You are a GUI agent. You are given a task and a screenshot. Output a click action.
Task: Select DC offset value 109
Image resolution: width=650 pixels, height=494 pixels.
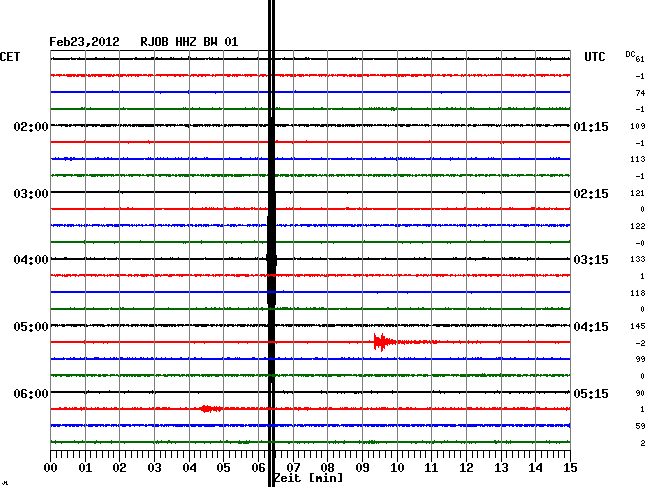pos(638,126)
